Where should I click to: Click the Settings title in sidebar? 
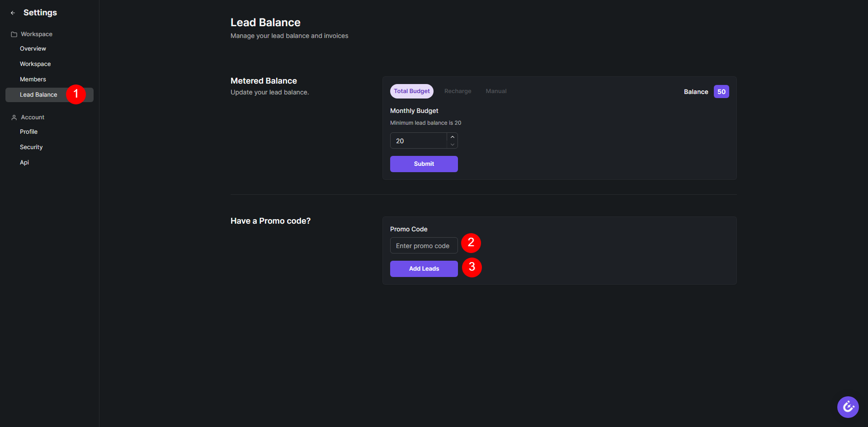[x=40, y=13]
